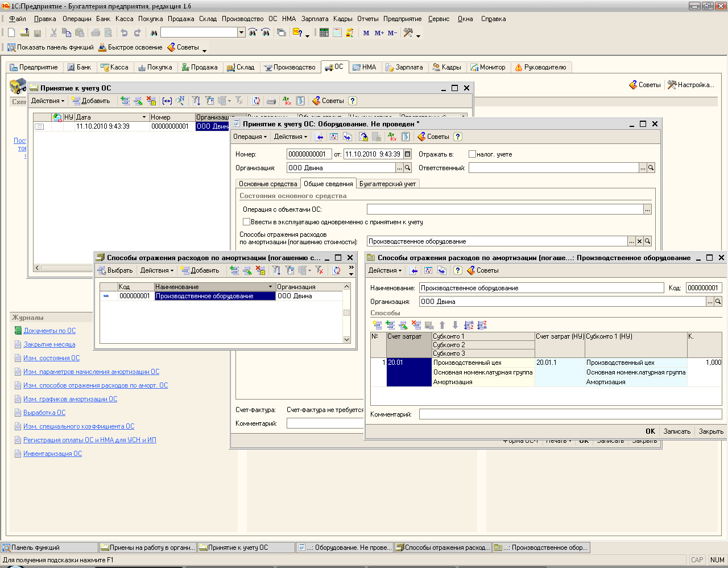Viewport: 728px width, 568px height.
Task: Create a new document from the main toolbar
Action: click(x=11, y=32)
